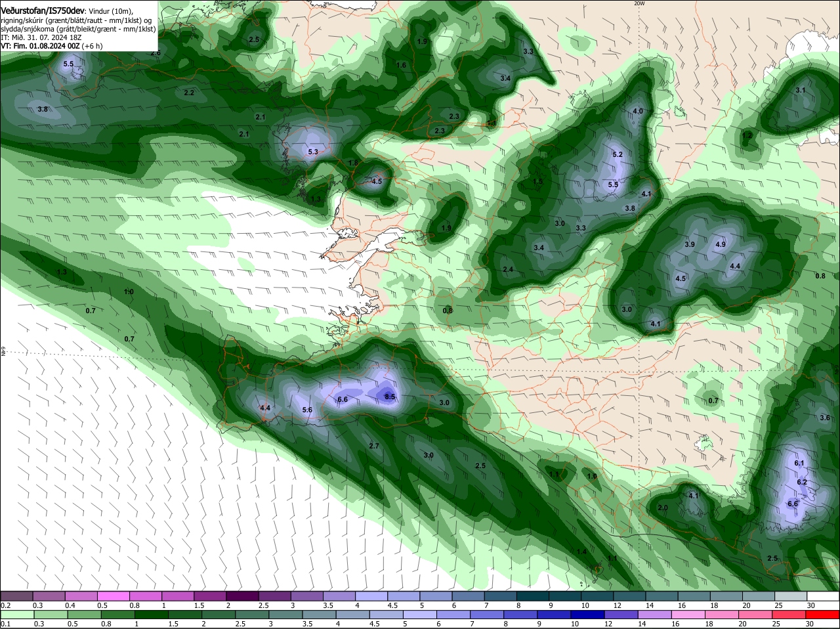Image resolution: width=840 pixels, height=629 pixels.
Task: Click the 5.3 precipitation value
Action: (313, 152)
